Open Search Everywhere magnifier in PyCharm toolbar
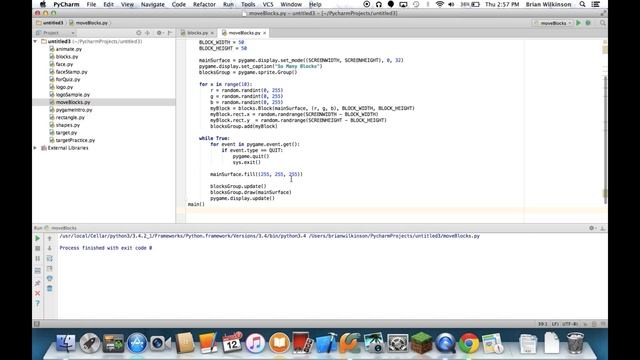Screen dimensions: 640x360 pyautogui.click(x=602, y=23)
